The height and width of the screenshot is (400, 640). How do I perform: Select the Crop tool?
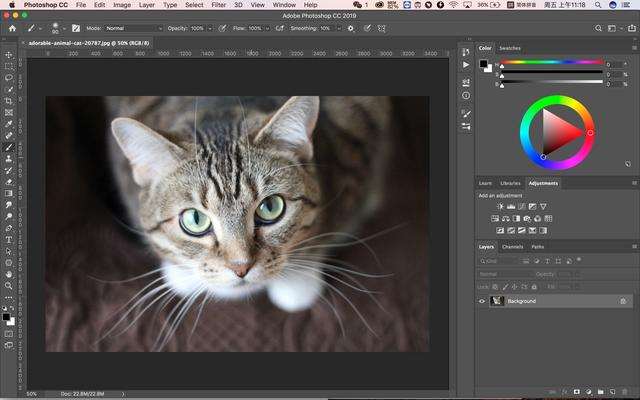(x=9, y=100)
